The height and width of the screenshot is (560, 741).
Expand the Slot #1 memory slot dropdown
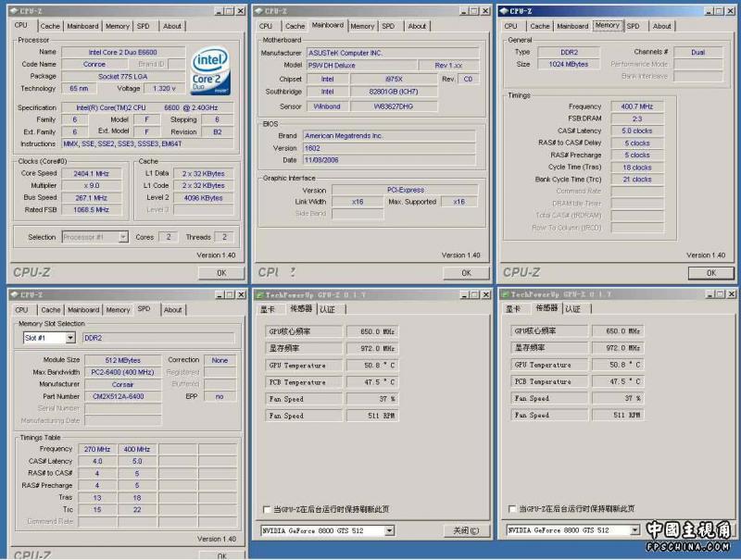click(70, 338)
